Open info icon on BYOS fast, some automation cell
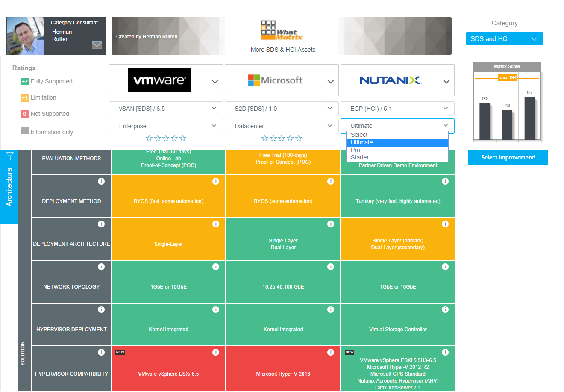This screenshot has width=564, height=392. coord(216,181)
